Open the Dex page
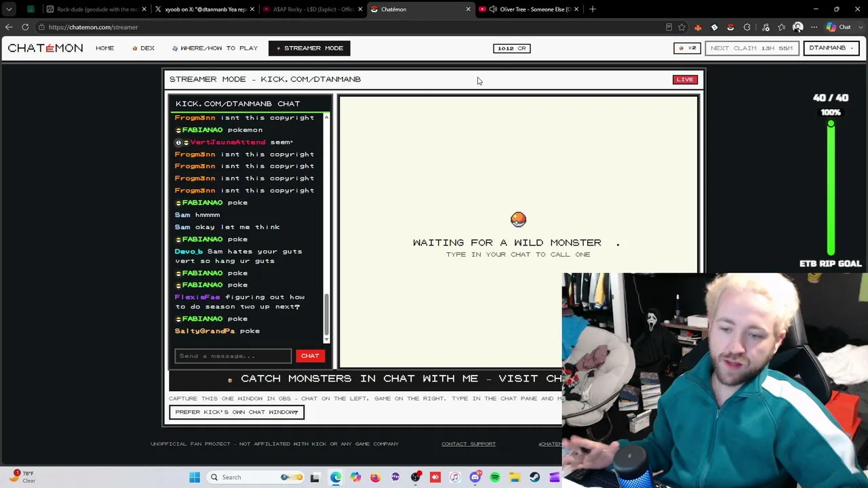 (144, 48)
